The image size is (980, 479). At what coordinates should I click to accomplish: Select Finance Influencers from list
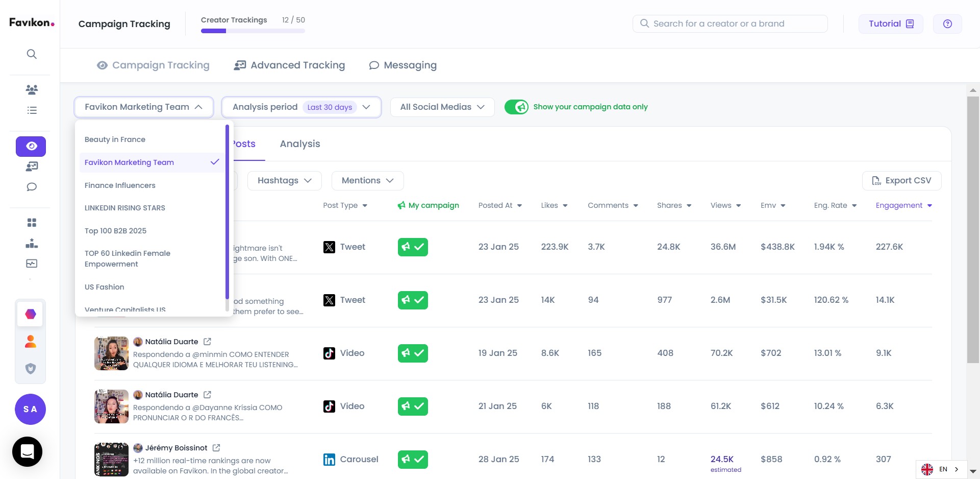(x=151, y=185)
